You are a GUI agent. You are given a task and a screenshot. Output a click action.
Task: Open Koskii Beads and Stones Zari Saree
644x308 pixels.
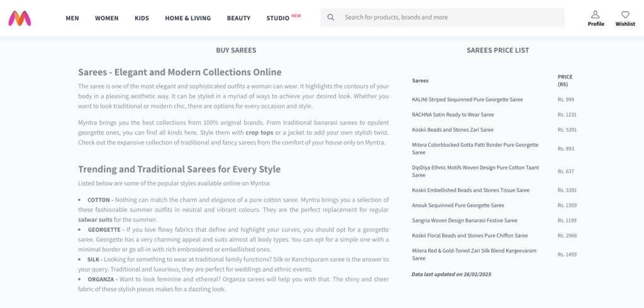click(453, 130)
